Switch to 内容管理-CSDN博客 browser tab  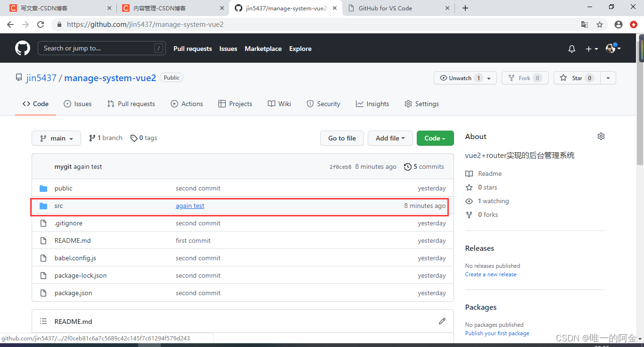coord(173,8)
